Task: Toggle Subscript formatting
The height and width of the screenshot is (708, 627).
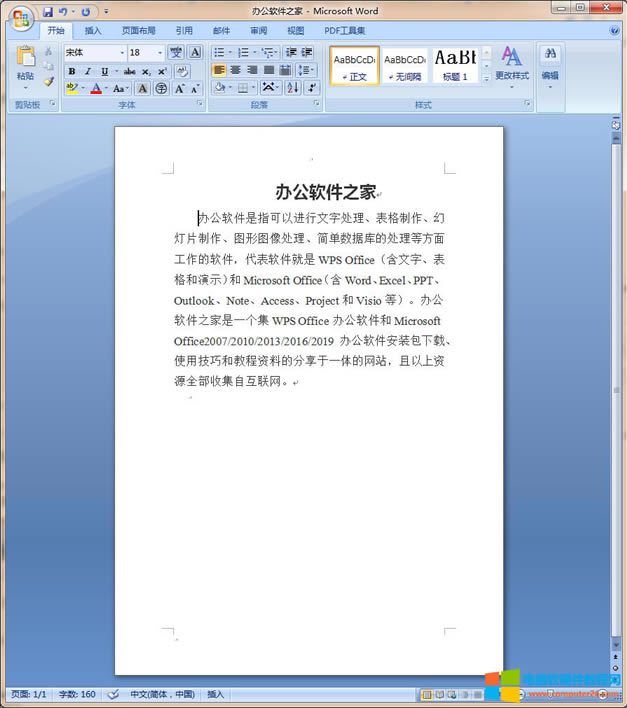Action: tap(146, 71)
